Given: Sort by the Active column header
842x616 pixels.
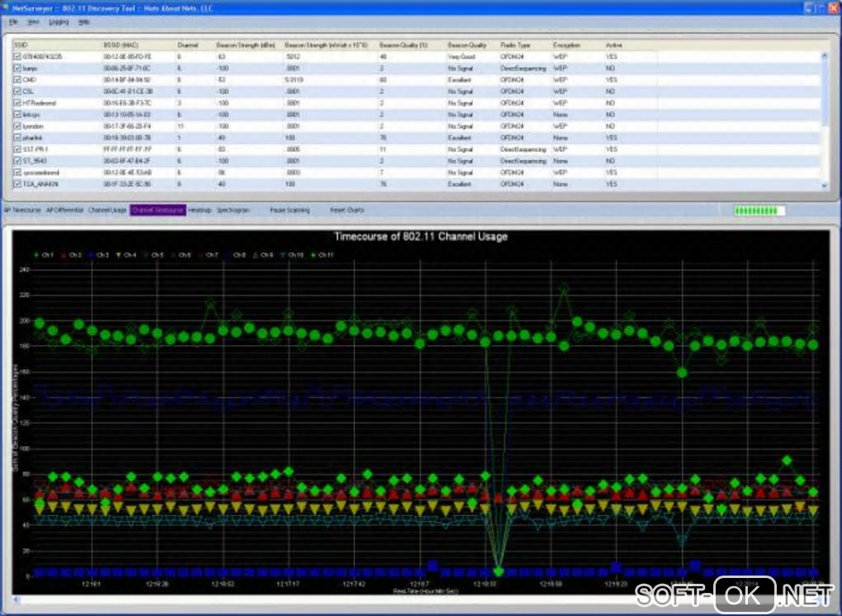Looking at the screenshot, I should coord(614,45).
